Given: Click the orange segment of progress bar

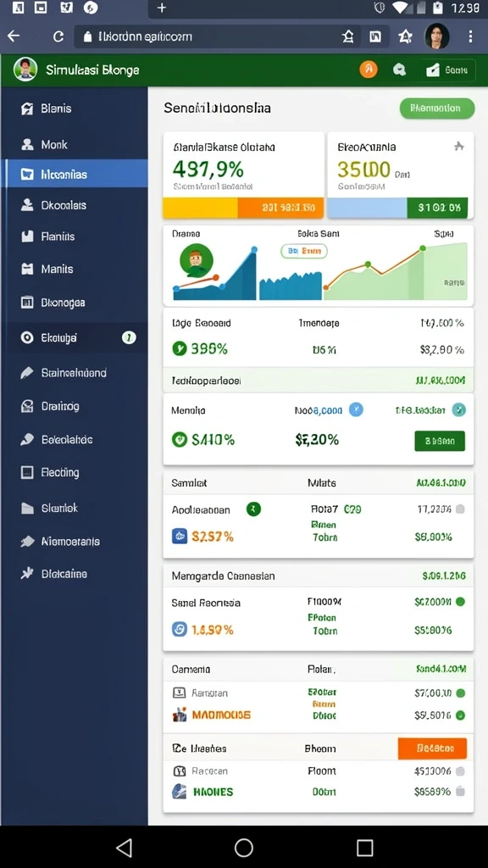Looking at the screenshot, I should [280, 208].
